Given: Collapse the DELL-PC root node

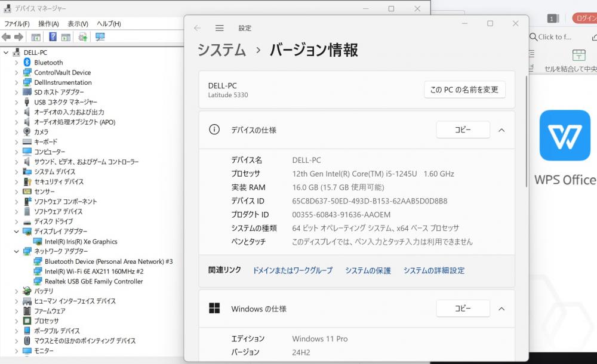Looking at the screenshot, I should click(6, 52).
